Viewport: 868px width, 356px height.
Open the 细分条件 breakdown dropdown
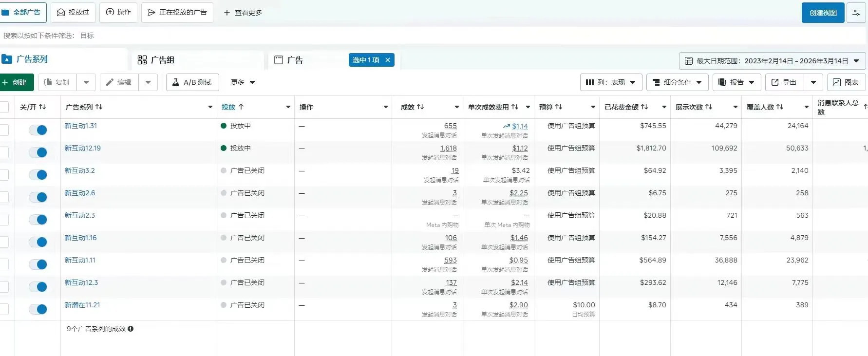point(678,82)
